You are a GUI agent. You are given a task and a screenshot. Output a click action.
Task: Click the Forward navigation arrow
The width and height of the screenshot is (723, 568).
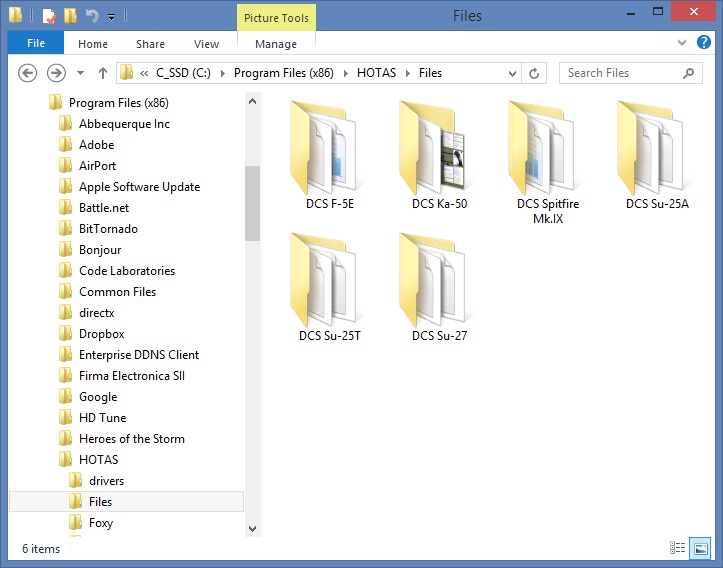(57, 73)
